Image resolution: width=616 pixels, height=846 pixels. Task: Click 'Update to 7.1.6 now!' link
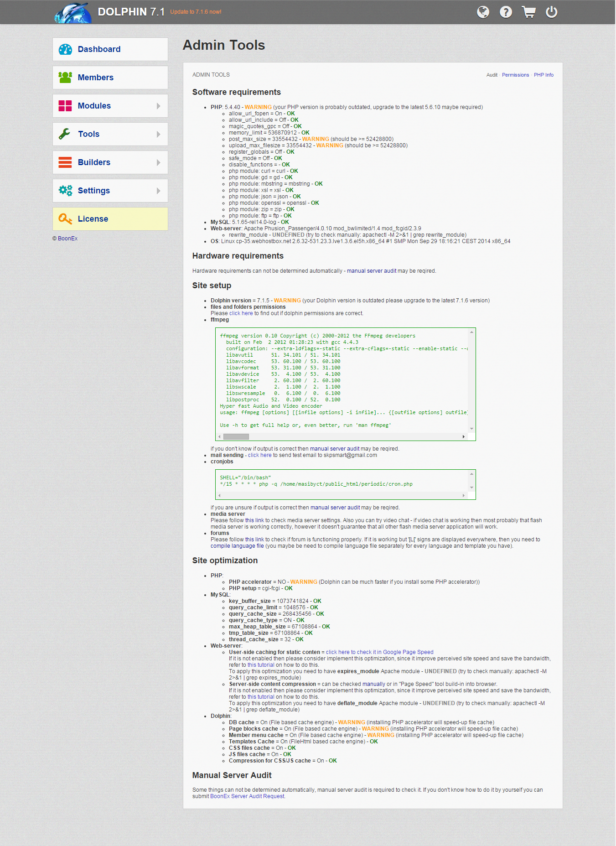(x=196, y=12)
